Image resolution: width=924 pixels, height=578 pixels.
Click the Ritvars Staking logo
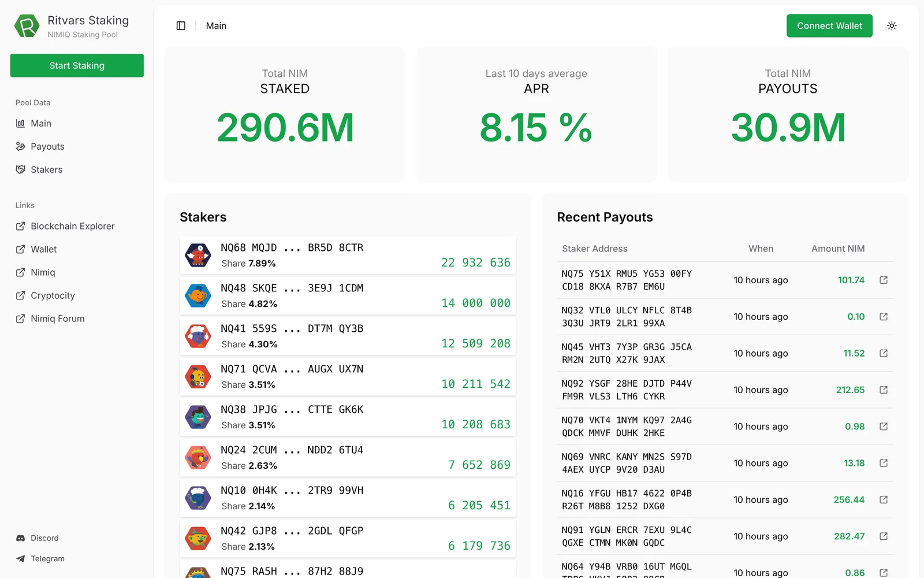[x=27, y=26]
